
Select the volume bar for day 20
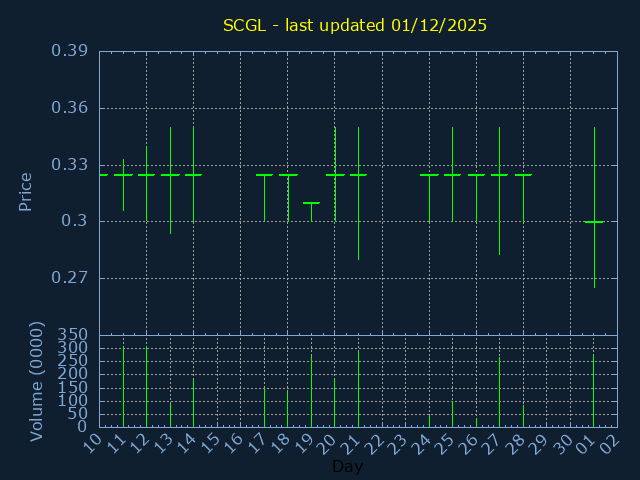(x=335, y=402)
